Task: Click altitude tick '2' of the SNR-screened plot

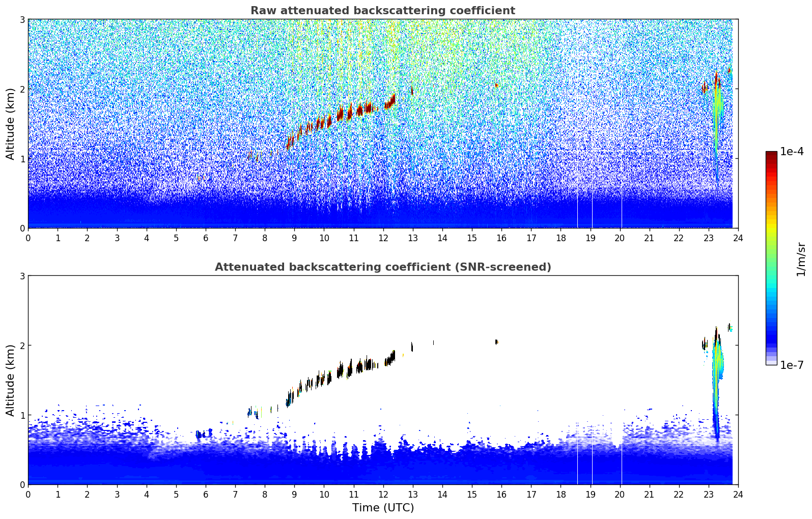Action: click(22, 345)
